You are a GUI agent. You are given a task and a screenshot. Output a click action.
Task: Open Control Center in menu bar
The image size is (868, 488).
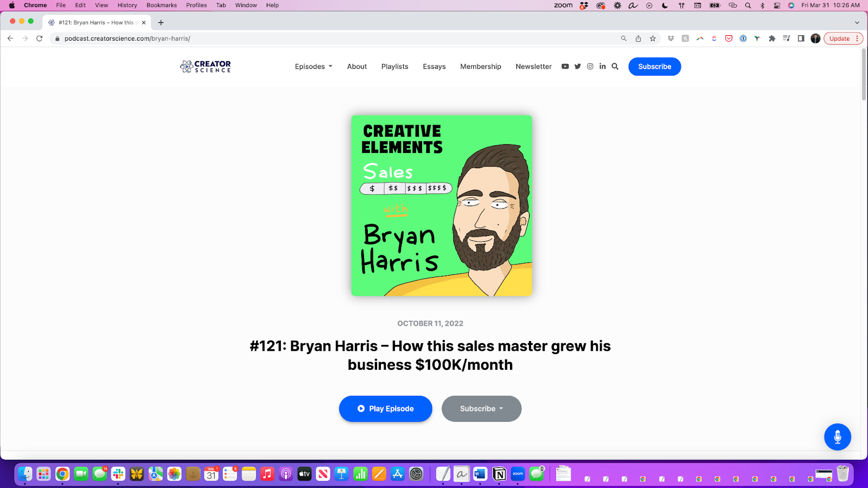point(777,5)
